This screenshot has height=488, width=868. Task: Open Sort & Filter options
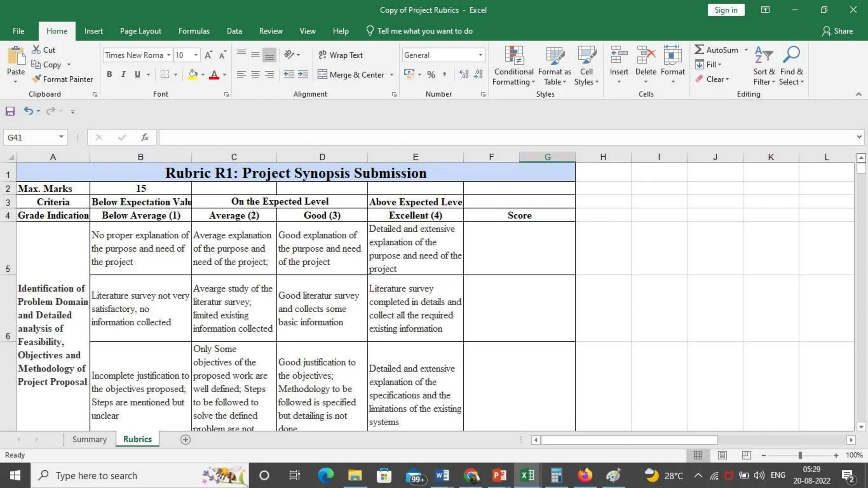(x=764, y=66)
